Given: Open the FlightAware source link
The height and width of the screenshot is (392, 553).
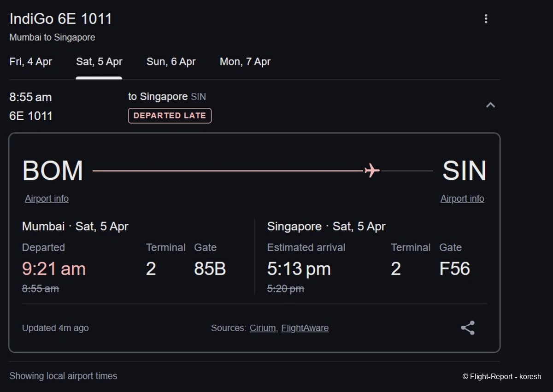Looking at the screenshot, I should [305, 328].
